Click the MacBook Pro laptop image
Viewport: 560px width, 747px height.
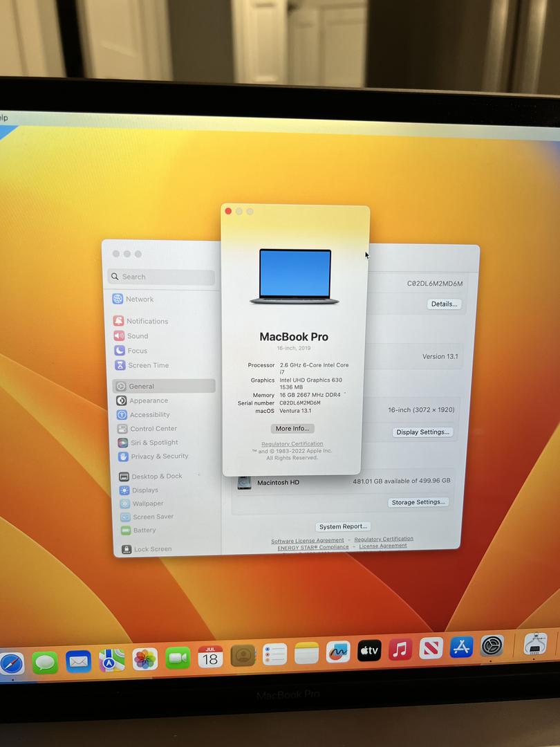[295, 277]
